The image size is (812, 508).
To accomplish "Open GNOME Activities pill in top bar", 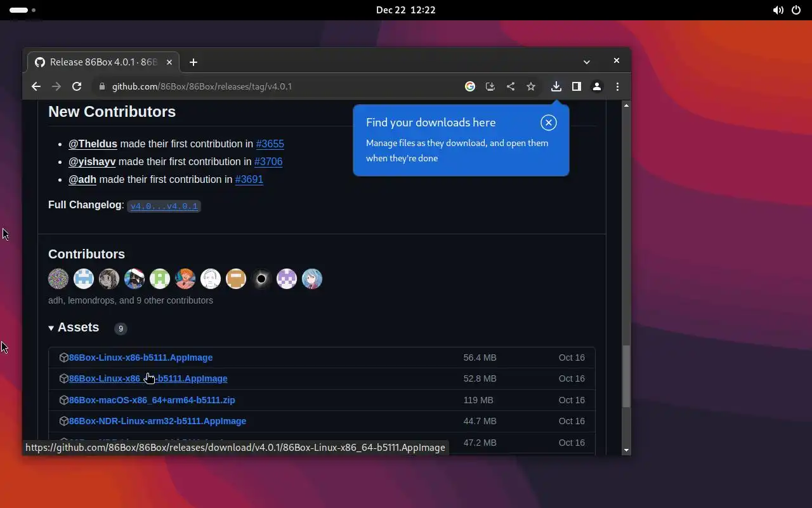I will tap(23, 10).
